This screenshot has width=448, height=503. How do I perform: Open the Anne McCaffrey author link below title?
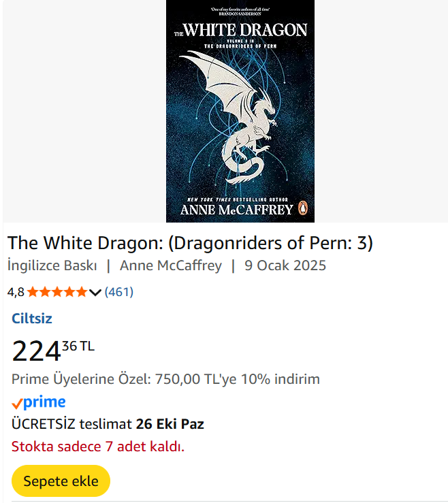171,265
